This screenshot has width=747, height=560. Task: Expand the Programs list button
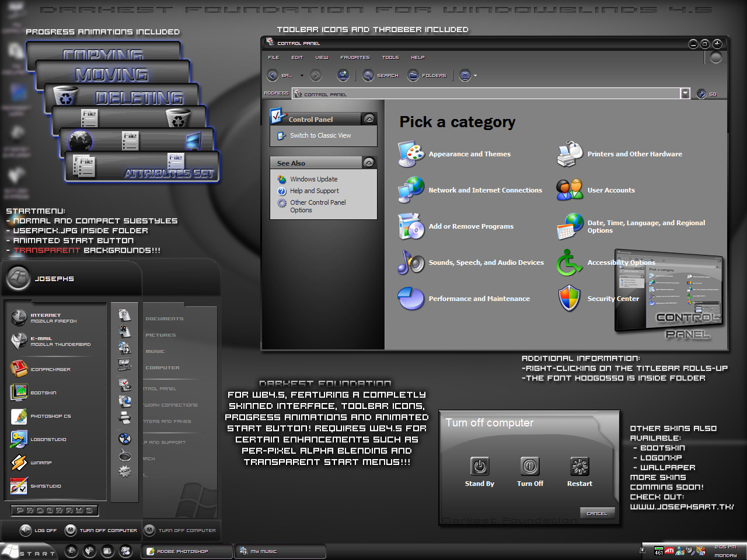55,510
